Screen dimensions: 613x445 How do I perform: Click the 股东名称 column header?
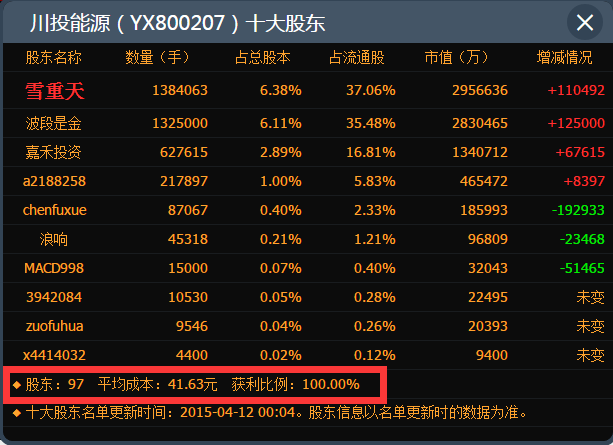tap(54, 58)
